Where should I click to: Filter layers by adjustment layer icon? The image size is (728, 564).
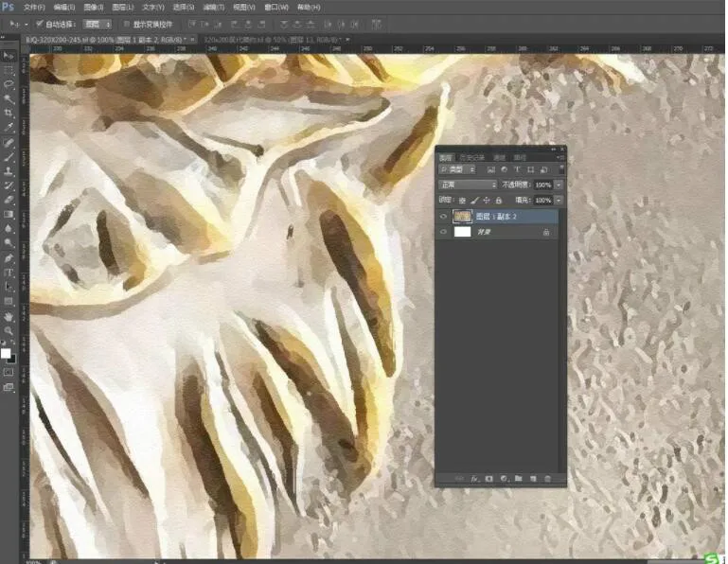point(505,170)
